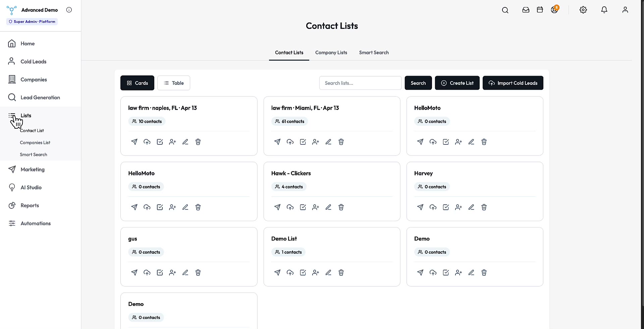Screen dimensions: 644x329
Task: Open the user profile icon
Action: point(625,10)
